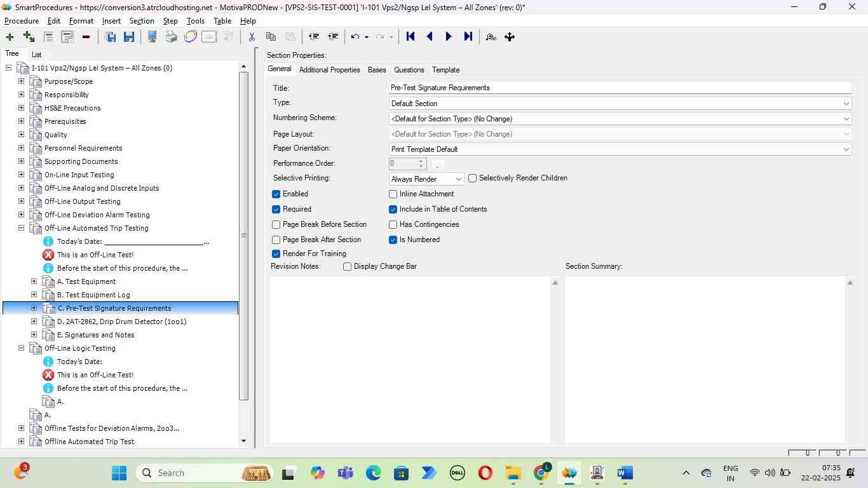The height and width of the screenshot is (488, 868).
Task: Click the green plus add icon
Action: point(10,37)
